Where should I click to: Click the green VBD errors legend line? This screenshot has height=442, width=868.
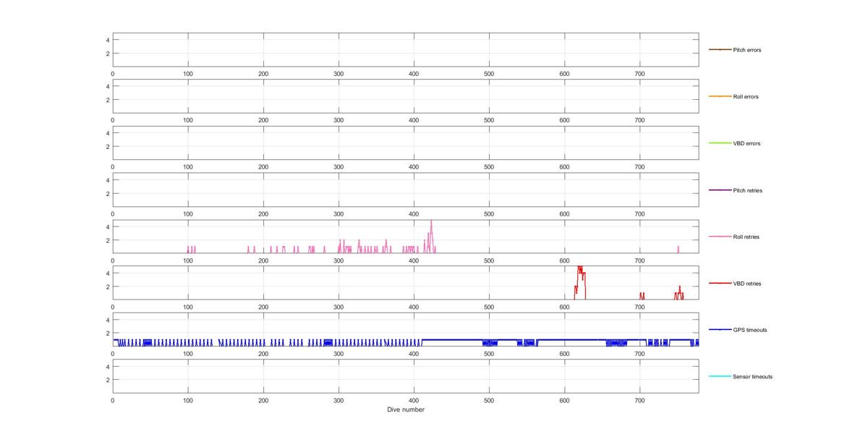coord(720,143)
